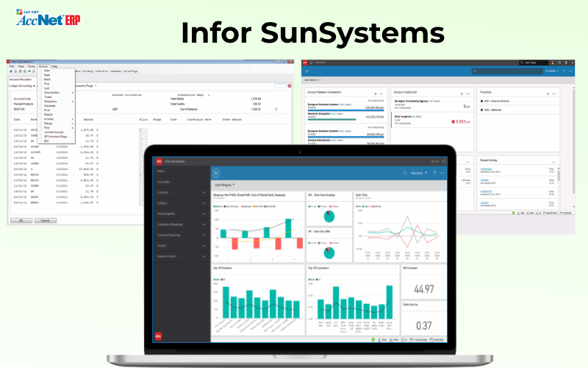Screen dimensions: 588x368
Task: Choose Totals in the Actions menu
Action: point(48,97)
